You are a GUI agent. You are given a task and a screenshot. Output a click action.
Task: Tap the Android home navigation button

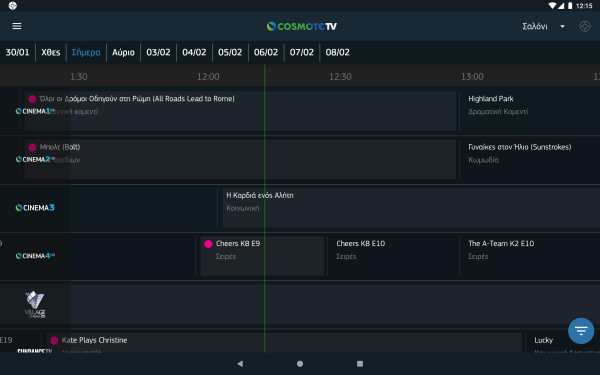[x=300, y=364]
